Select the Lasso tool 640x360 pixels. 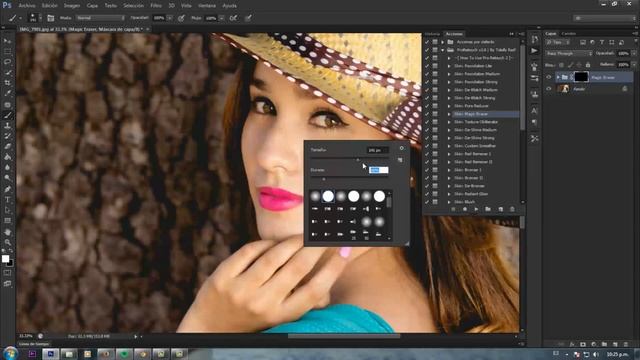(7, 62)
